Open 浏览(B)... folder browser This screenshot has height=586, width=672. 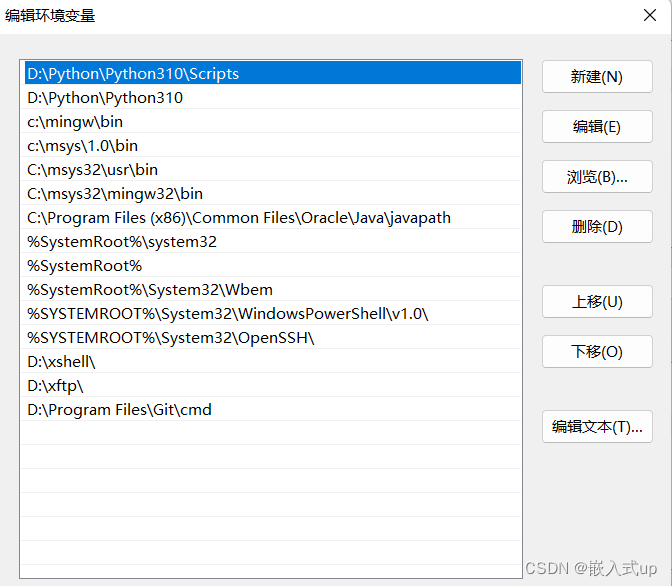point(597,177)
